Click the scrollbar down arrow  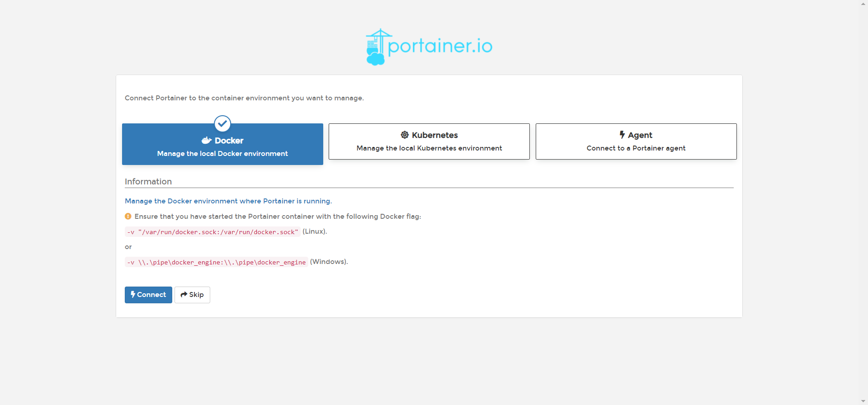click(x=863, y=401)
